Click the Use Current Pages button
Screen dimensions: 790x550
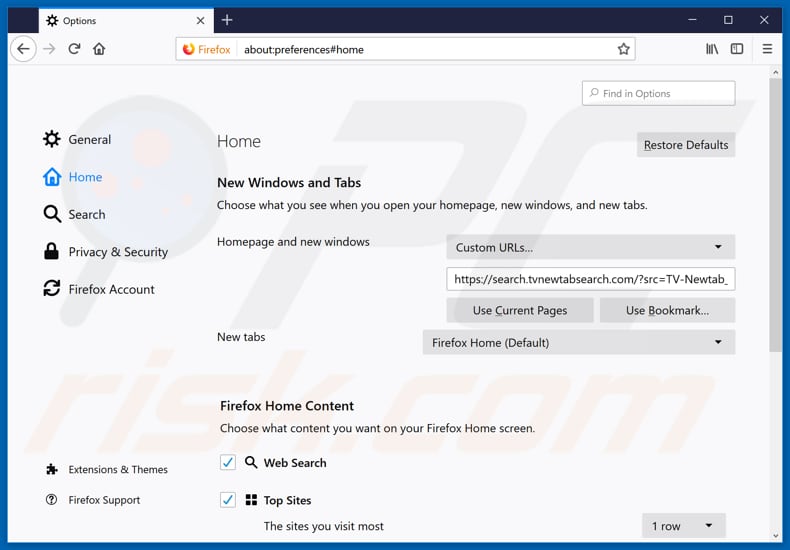point(520,310)
